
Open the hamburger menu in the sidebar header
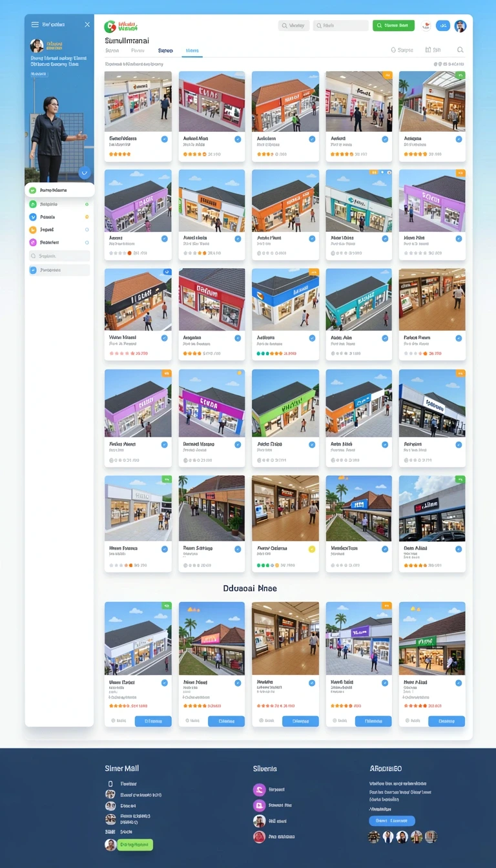pos(35,24)
